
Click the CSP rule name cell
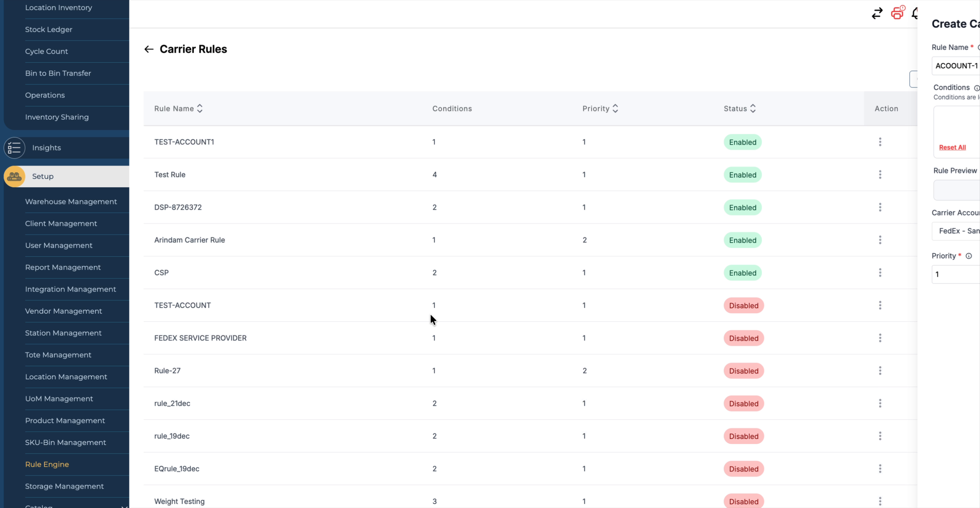(x=161, y=273)
